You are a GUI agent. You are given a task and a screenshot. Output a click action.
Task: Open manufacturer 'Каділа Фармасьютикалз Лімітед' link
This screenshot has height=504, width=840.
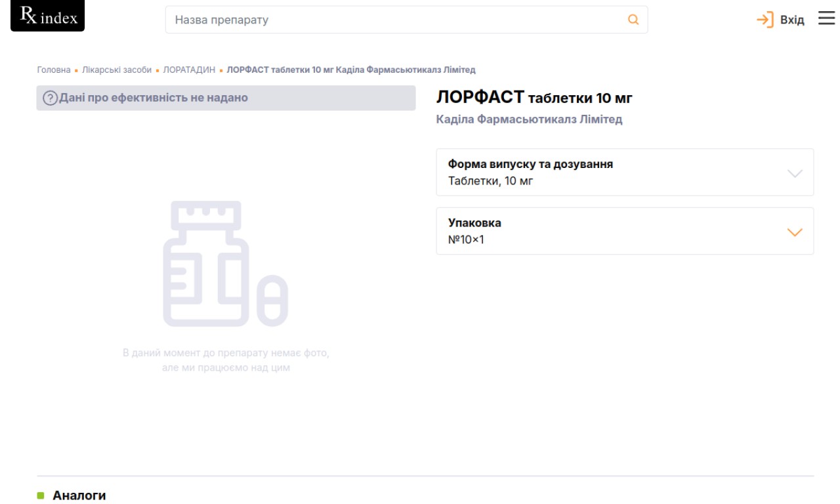point(529,119)
